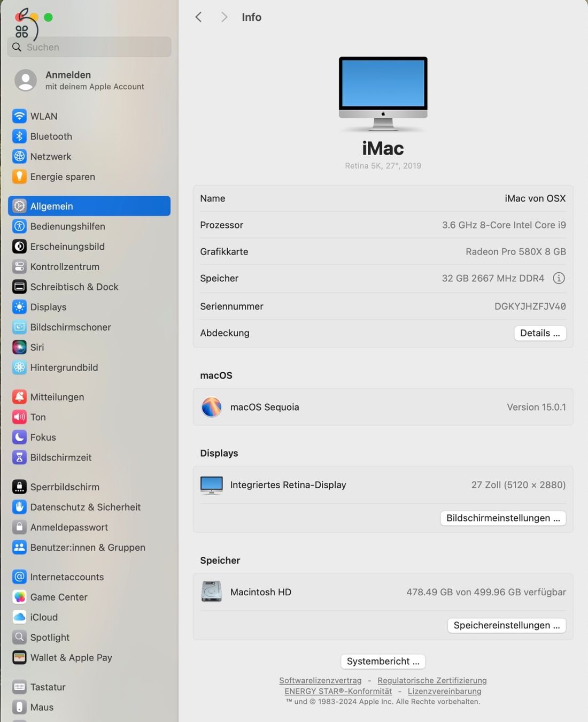Click the processor value 3.6 GHz 8-Core
Image resolution: width=588 pixels, height=722 pixels.
pos(504,225)
